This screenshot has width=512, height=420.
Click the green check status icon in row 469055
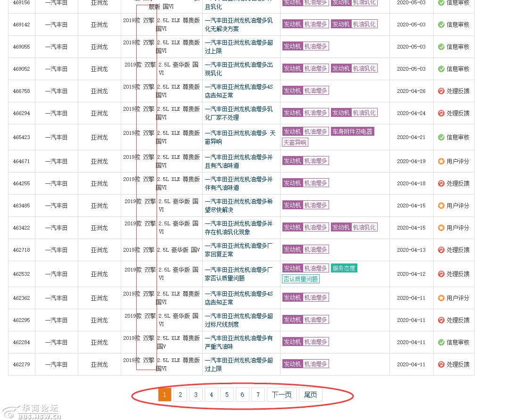coord(441,47)
